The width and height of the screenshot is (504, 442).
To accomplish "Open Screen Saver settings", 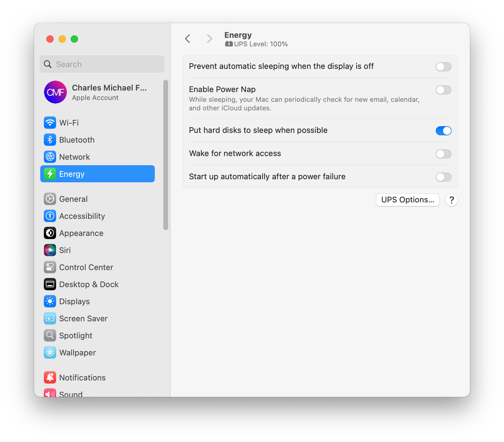I will 98,319.
